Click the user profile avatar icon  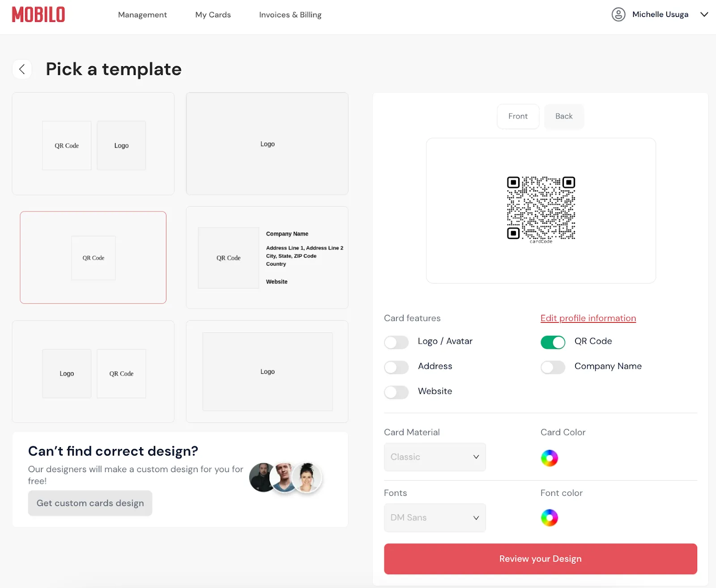pos(618,14)
